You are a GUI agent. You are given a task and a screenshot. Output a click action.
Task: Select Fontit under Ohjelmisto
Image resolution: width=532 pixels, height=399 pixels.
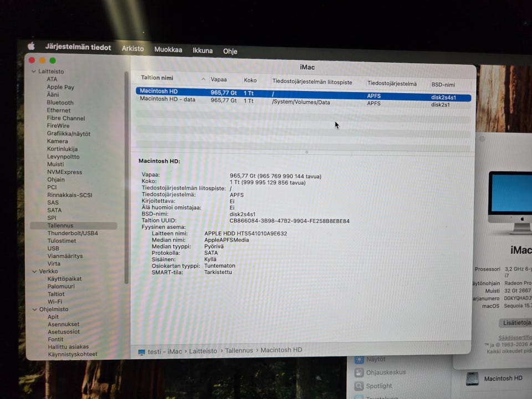pos(55,339)
